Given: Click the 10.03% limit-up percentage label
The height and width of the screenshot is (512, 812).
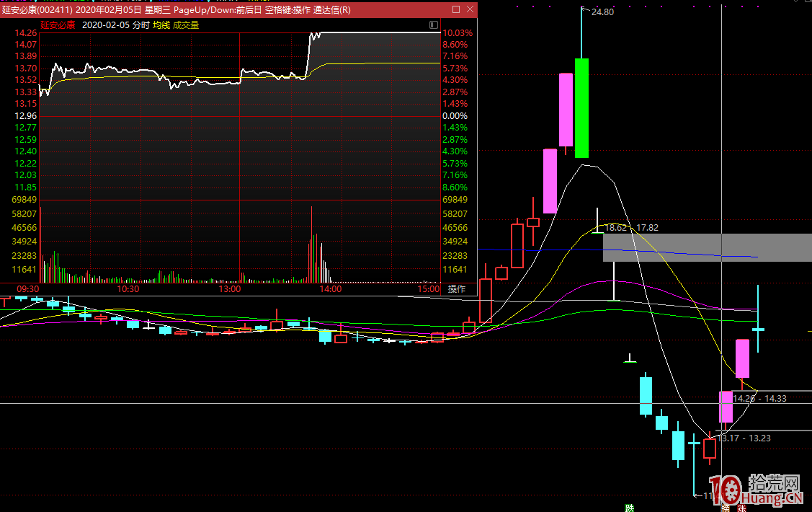Looking at the screenshot, I should tap(457, 33).
